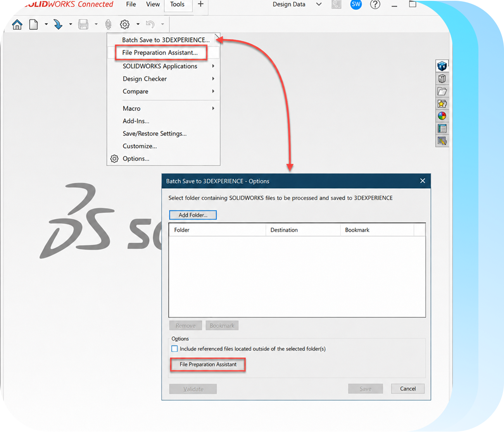Viewport: 504px width, 432px height.
Task: Click the greyed-out Remove button
Action: click(x=185, y=325)
